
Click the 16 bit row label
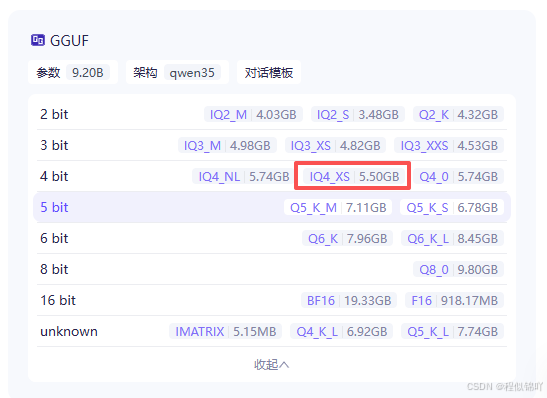coord(58,301)
